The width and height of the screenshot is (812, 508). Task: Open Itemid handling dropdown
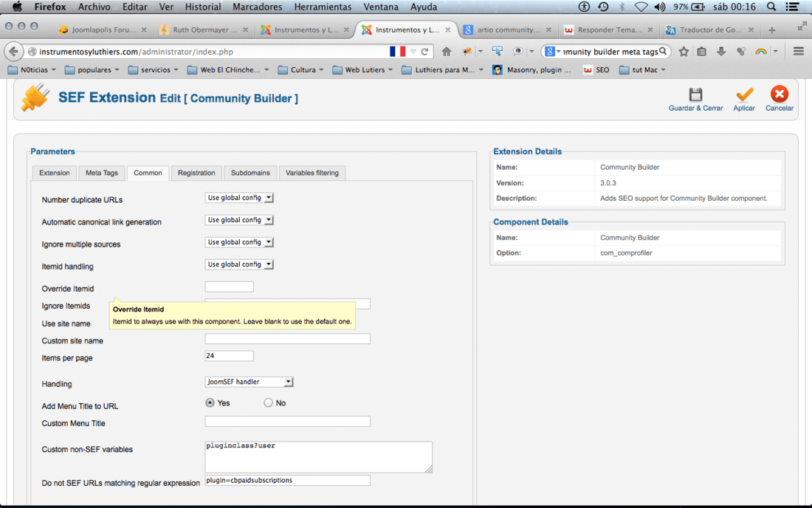[239, 264]
